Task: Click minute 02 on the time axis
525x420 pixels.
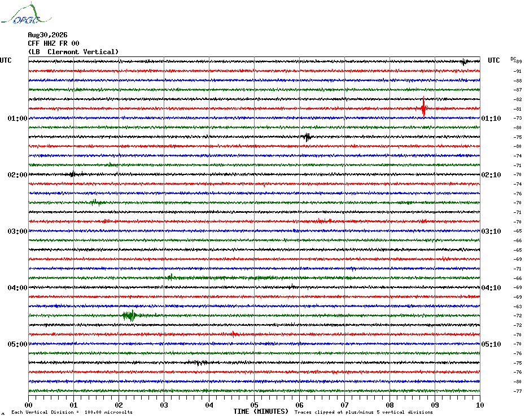Action: [119, 405]
